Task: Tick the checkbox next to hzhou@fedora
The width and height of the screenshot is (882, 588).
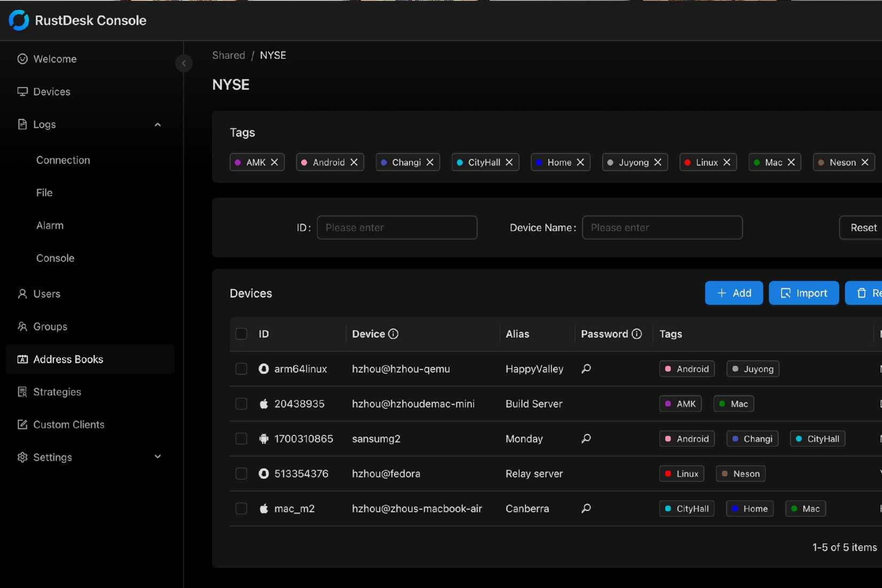Action: point(241,474)
